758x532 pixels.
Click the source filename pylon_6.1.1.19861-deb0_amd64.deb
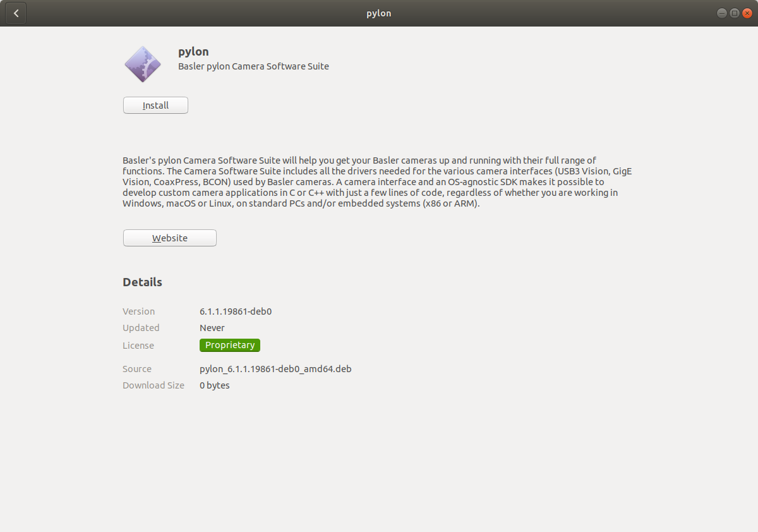(275, 368)
